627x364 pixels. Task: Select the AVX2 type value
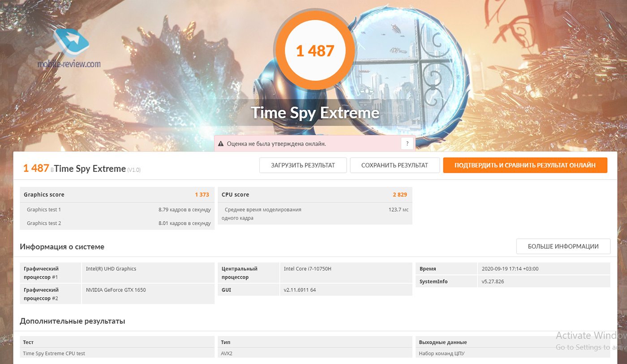click(228, 353)
